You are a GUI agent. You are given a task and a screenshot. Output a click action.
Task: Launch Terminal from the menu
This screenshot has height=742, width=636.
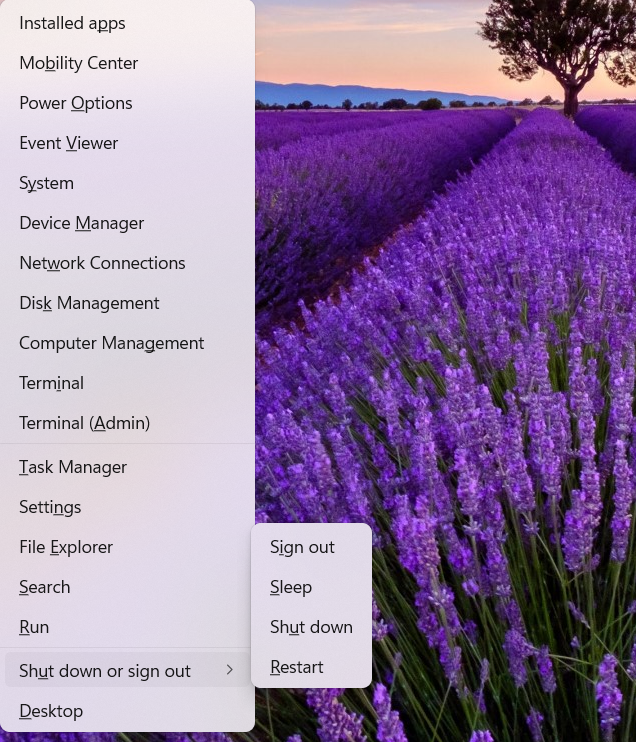51,383
